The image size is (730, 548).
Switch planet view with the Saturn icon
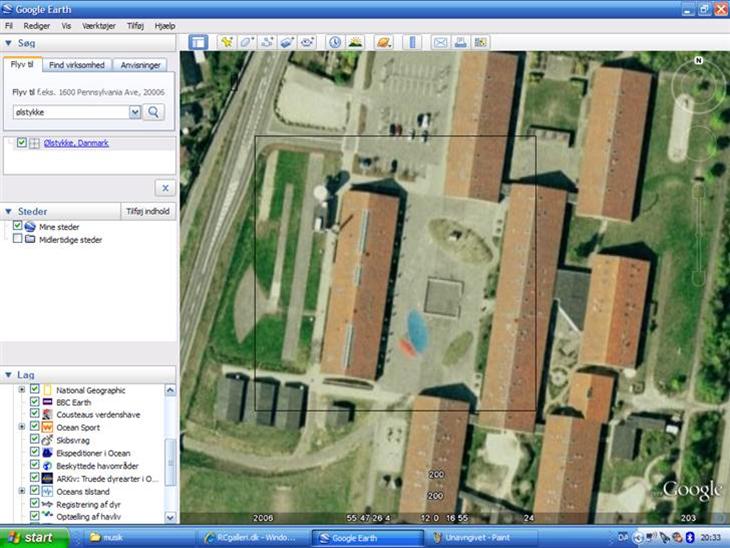[384, 42]
